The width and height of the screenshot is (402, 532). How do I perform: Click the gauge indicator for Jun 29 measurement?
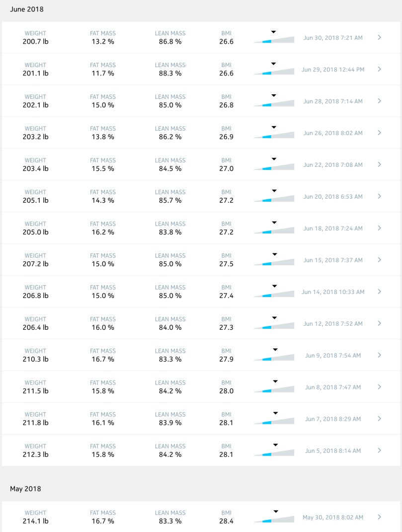click(x=273, y=70)
